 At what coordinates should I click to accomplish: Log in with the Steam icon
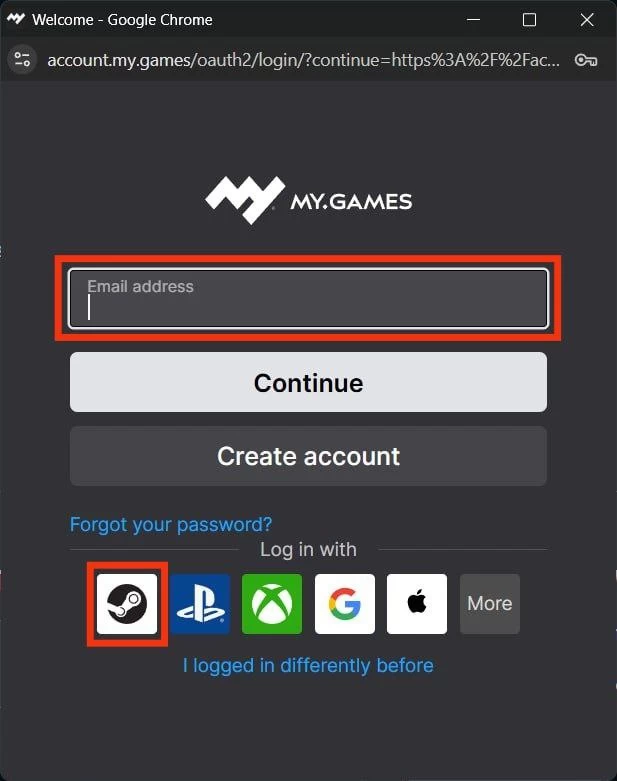click(x=127, y=604)
